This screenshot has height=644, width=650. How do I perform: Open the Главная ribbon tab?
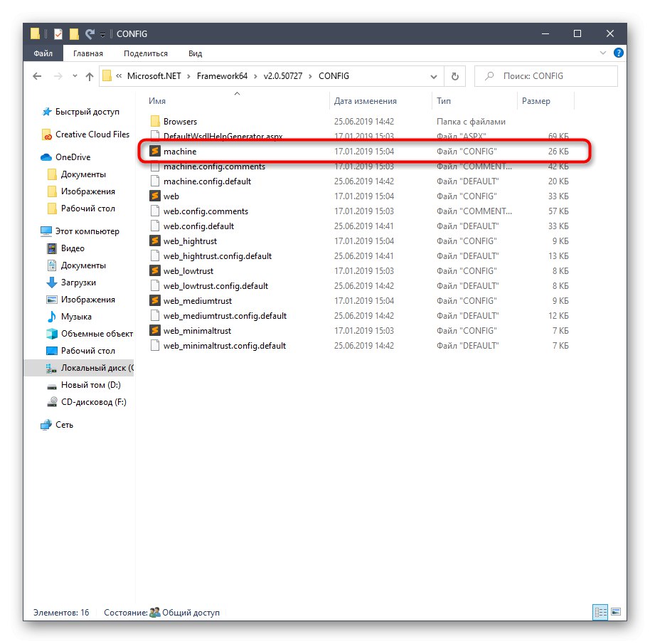[88, 53]
